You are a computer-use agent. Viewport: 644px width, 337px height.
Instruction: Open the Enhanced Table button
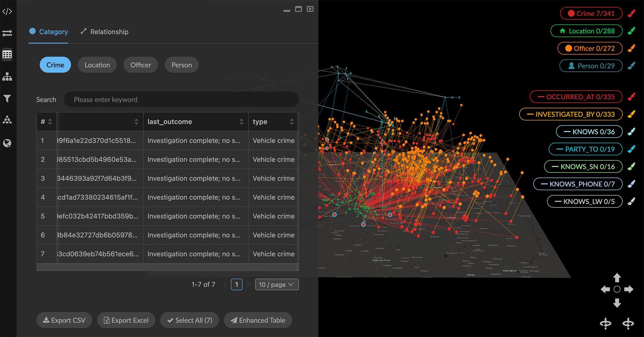point(258,321)
